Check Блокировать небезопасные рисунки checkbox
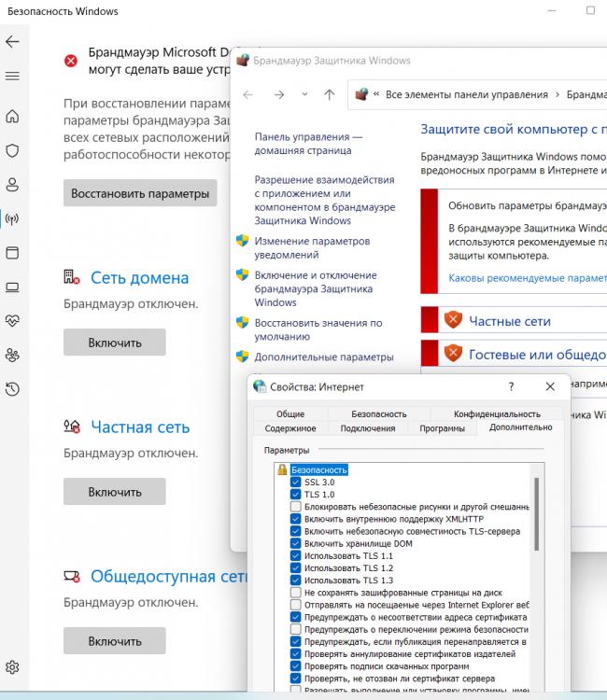 (295, 507)
